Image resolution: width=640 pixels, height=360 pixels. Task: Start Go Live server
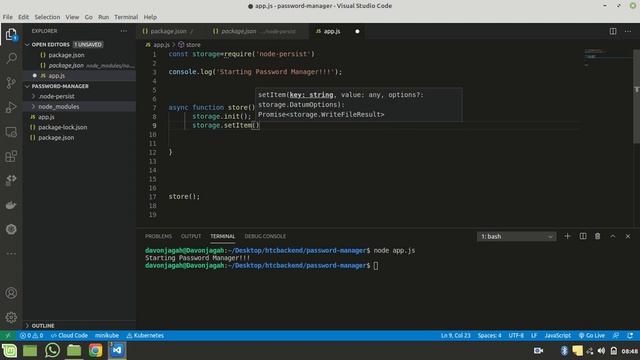click(591, 336)
